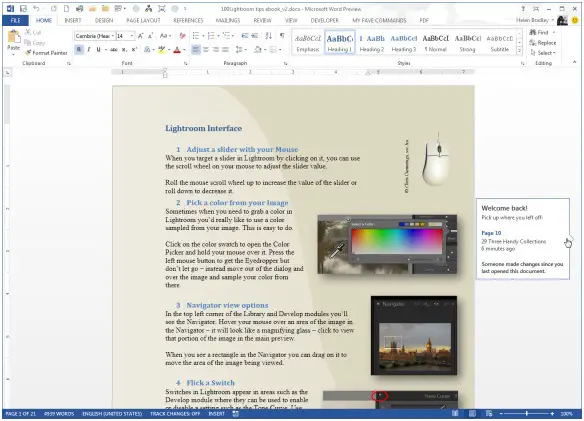Screen dimensions: 584x421
Task: Open the Select dropdown in Editing group
Action: 543,53
